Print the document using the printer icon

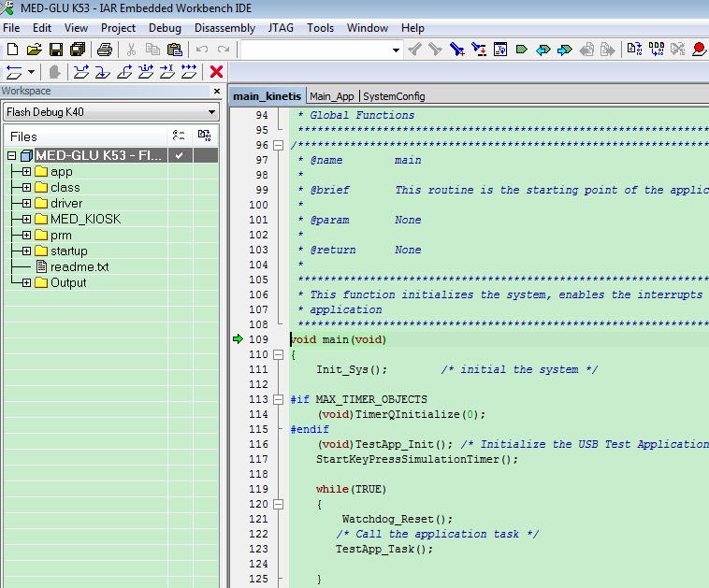tap(105, 50)
